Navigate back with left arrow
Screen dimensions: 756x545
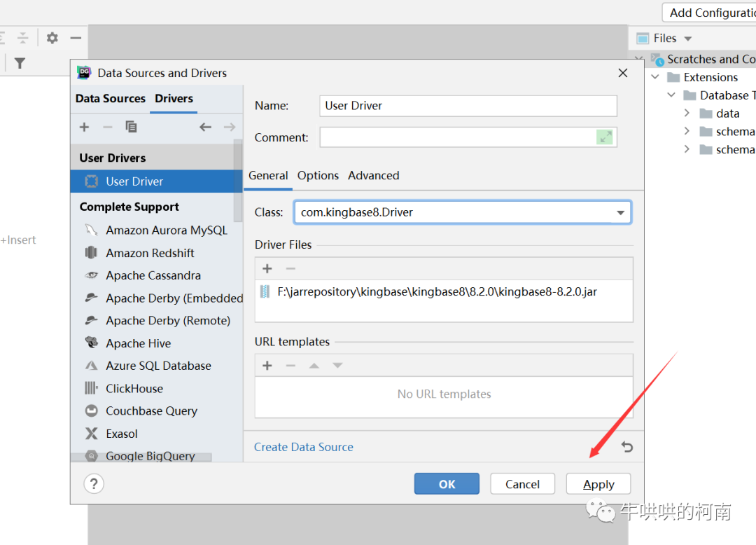(x=205, y=127)
